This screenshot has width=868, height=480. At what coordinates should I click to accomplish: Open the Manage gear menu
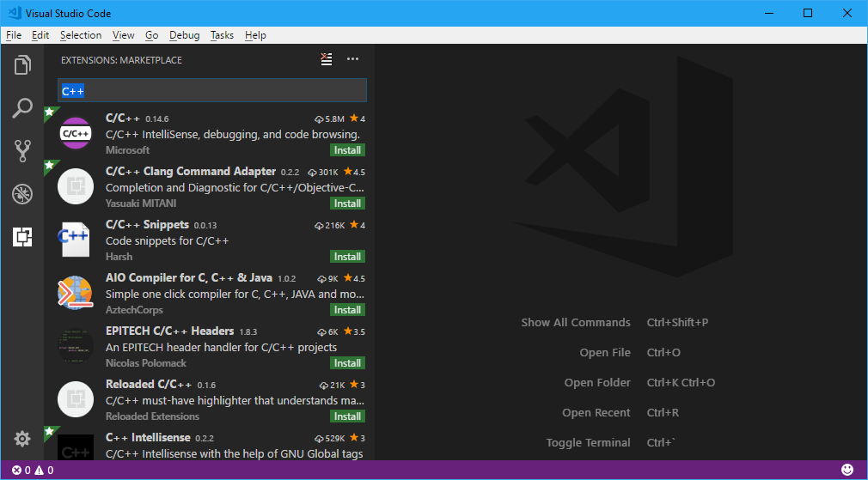coord(22,439)
